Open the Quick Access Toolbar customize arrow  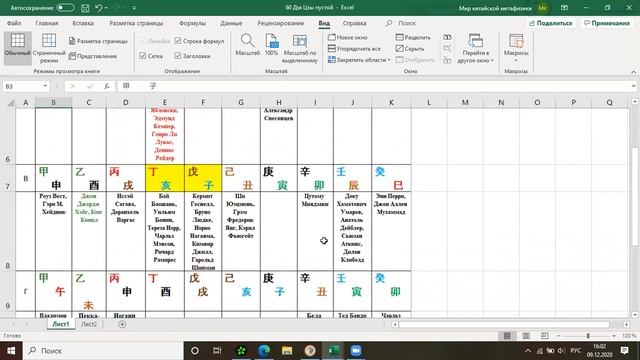[134, 8]
